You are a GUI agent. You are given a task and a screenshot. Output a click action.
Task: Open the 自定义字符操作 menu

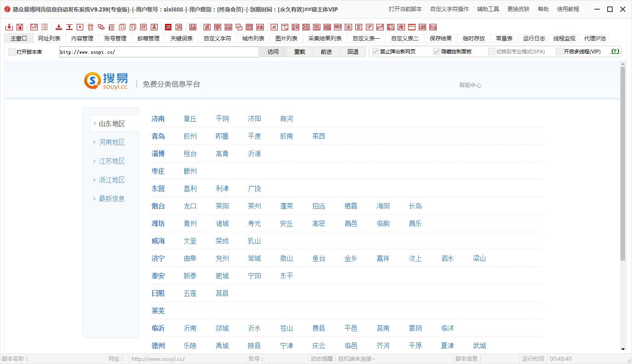pos(450,9)
